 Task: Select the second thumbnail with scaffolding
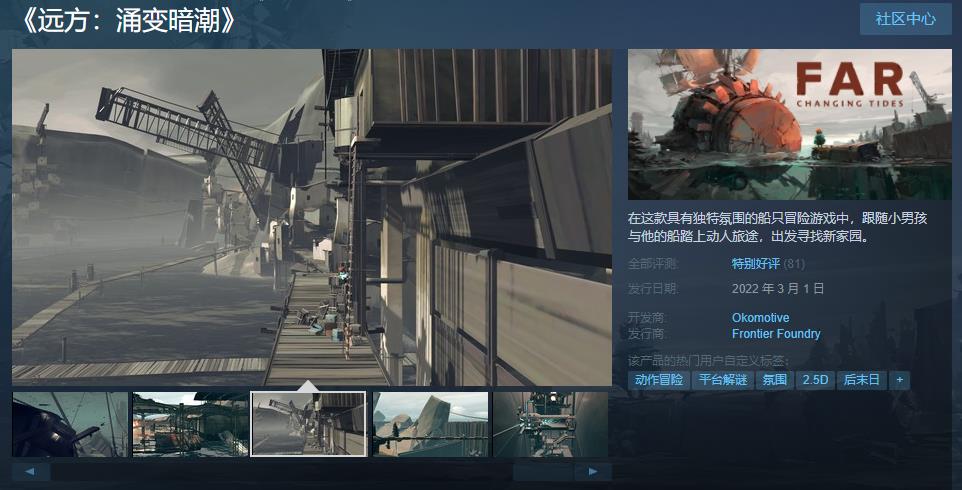[x=190, y=424]
